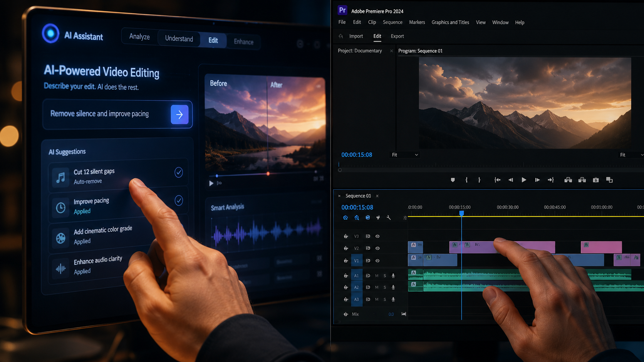
Task: Toggle Snap in timeline icon
Action: click(357, 218)
